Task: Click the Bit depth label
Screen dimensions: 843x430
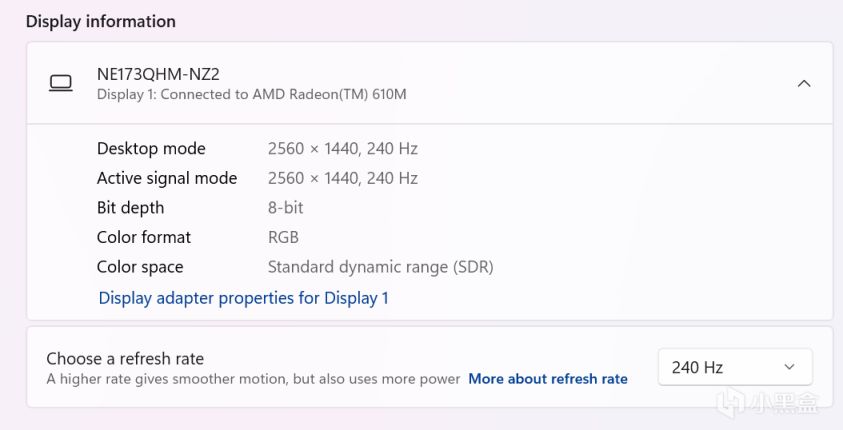Action: pyautogui.click(x=130, y=208)
